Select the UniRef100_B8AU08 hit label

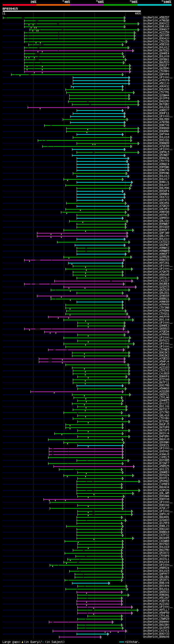pyautogui.click(x=156, y=637)
